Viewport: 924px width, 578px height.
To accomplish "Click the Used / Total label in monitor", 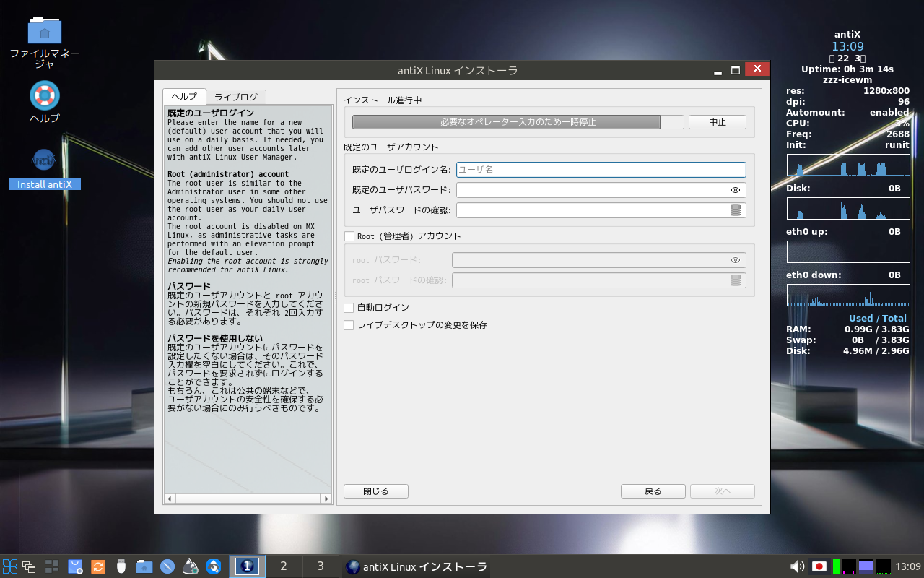I will [878, 319].
